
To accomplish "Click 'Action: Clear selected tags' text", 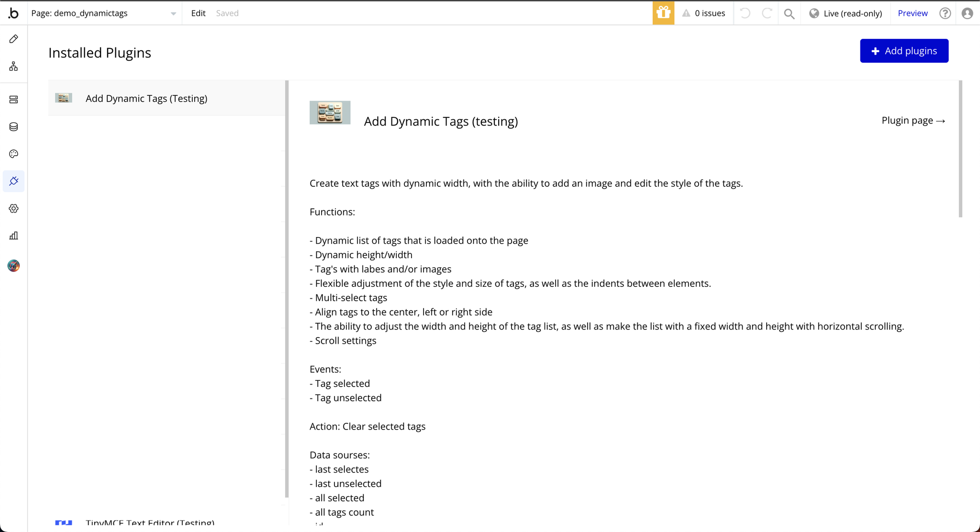I will pyautogui.click(x=367, y=427).
